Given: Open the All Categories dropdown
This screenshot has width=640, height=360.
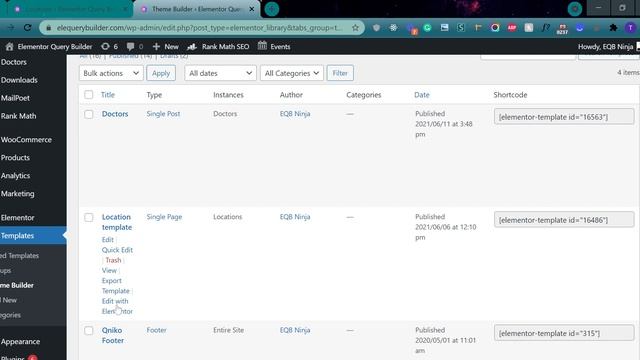Looking at the screenshot, I should [292, 73].
